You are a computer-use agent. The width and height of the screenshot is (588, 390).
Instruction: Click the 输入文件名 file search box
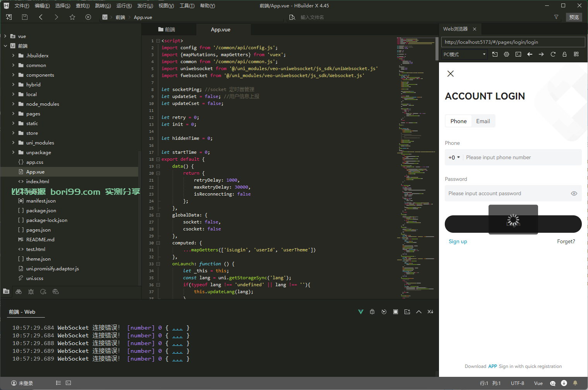coord(422,17)
